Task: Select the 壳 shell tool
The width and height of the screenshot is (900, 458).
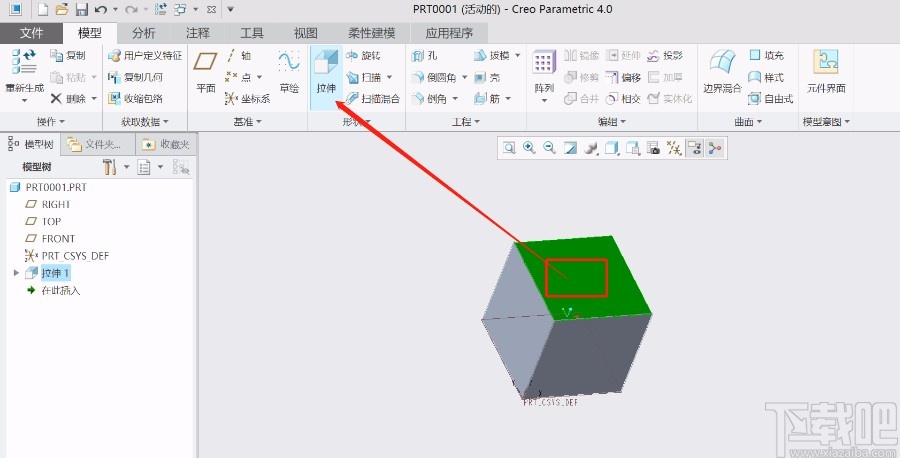Action: click(487, 77)
